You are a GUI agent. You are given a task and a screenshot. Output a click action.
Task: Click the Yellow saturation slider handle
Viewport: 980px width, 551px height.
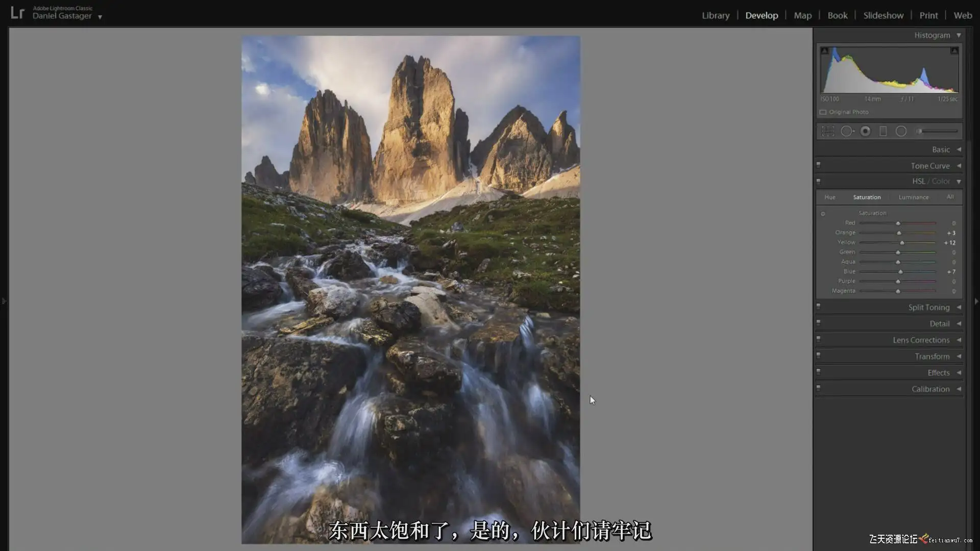(902, 243)
